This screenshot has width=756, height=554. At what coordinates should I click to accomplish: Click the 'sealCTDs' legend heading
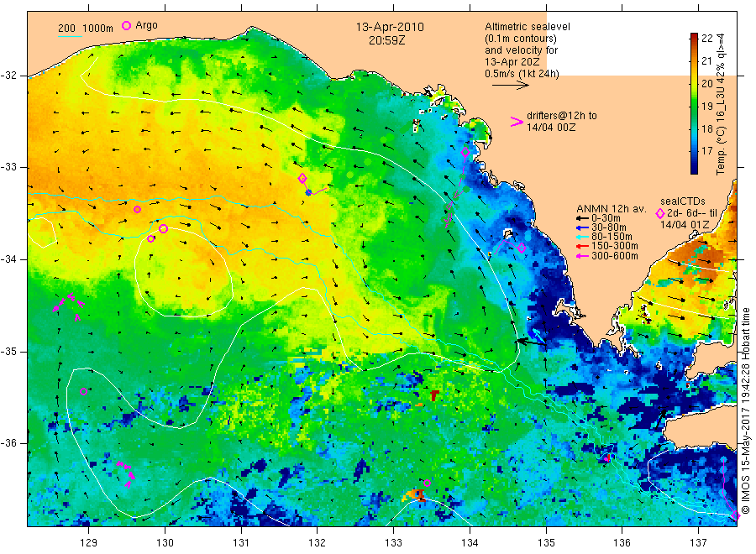[x=683, y=201]
